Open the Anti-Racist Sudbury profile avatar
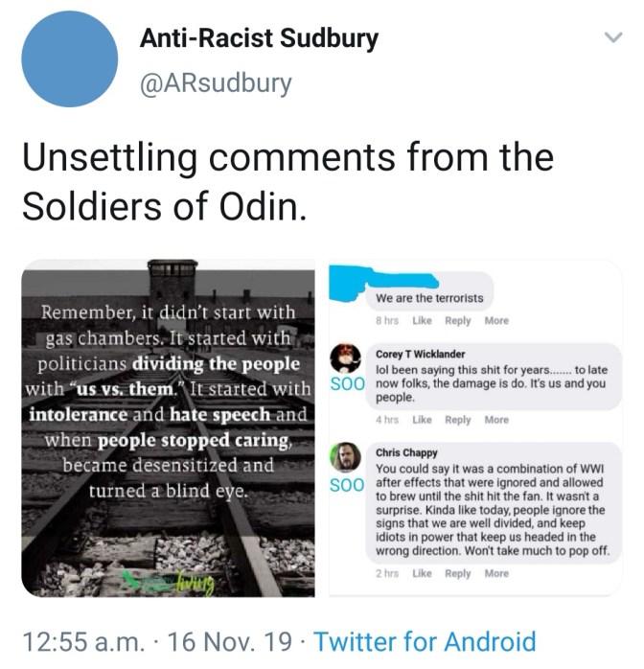This screenshot has width=644, height=669. point(69,59)
